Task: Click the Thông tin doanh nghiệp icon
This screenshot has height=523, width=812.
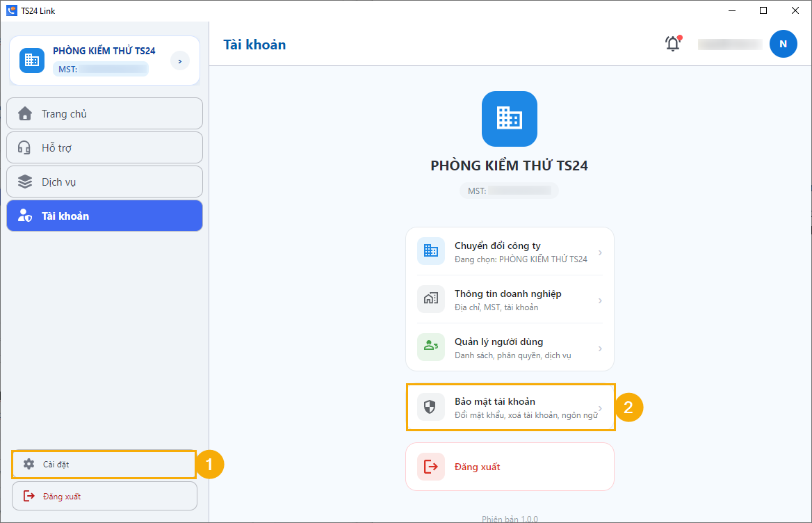Action: pyautogui.click(x=431, y=299)
